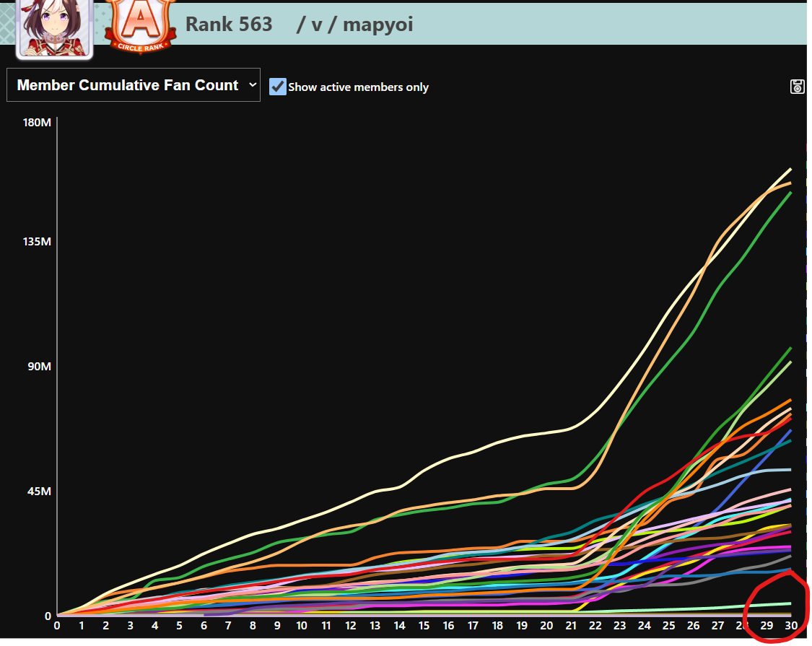Image resolution: width=812 pixels, height=646 pixels.
Task: Click the 45M y-axis label
Action: coord(40,491)
